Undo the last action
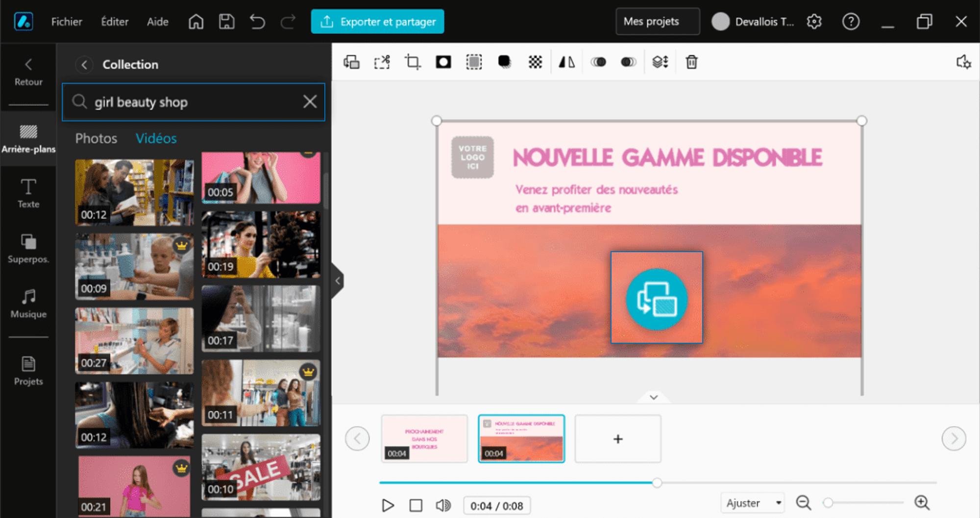Screen dimensions: 980x518 [257, 22]
